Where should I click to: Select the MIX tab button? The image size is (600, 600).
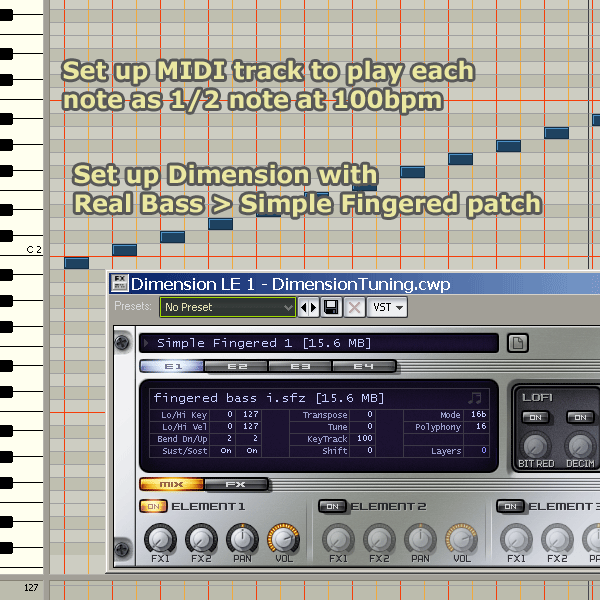[x=171, y=484]
